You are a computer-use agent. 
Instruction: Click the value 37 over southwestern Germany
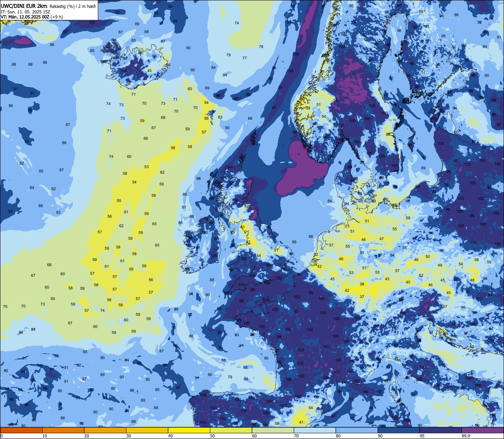click(x=362, y=296)
